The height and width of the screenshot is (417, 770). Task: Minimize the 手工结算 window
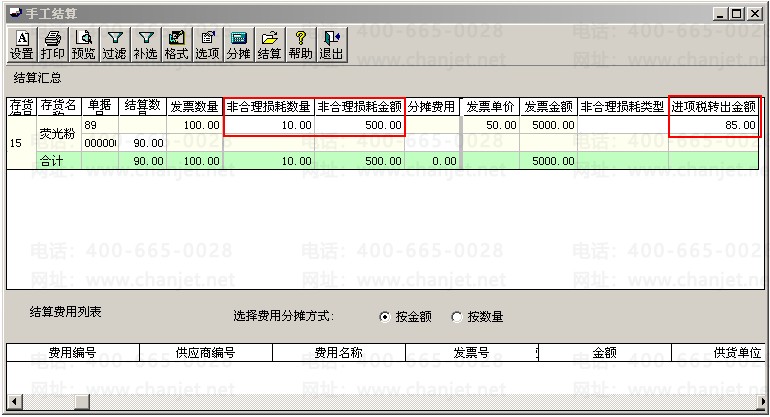click(720, 14)
